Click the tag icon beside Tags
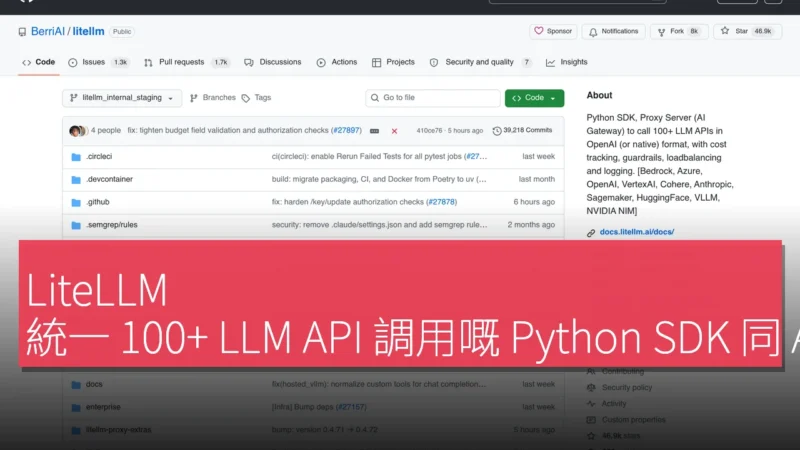The height and width of the screenshot is (450, 800). coord(246,98)
